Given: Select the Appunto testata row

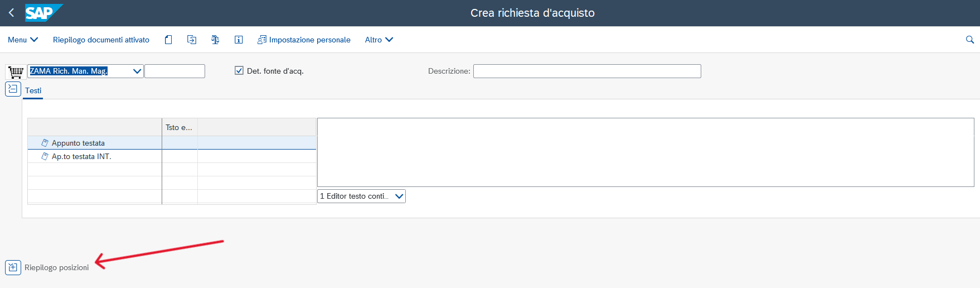Looking at the screenshot, I should (172, 143).
